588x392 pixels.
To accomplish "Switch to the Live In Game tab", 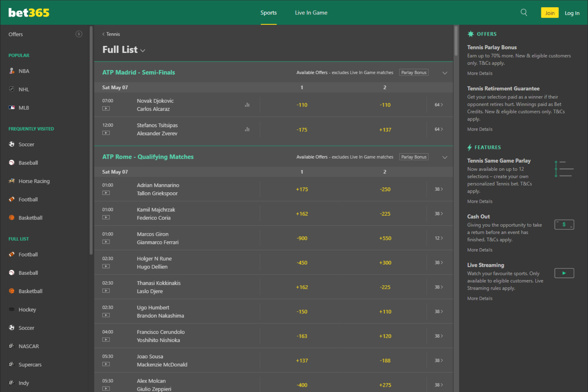I will click(x=311, y=13).
